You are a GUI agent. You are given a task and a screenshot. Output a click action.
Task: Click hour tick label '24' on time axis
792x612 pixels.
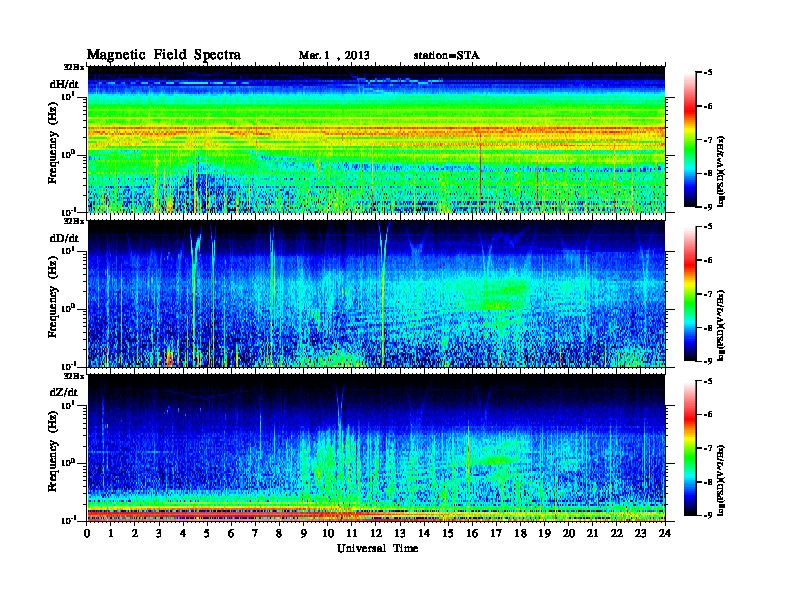pyautogui.click(x=665, y=534)
